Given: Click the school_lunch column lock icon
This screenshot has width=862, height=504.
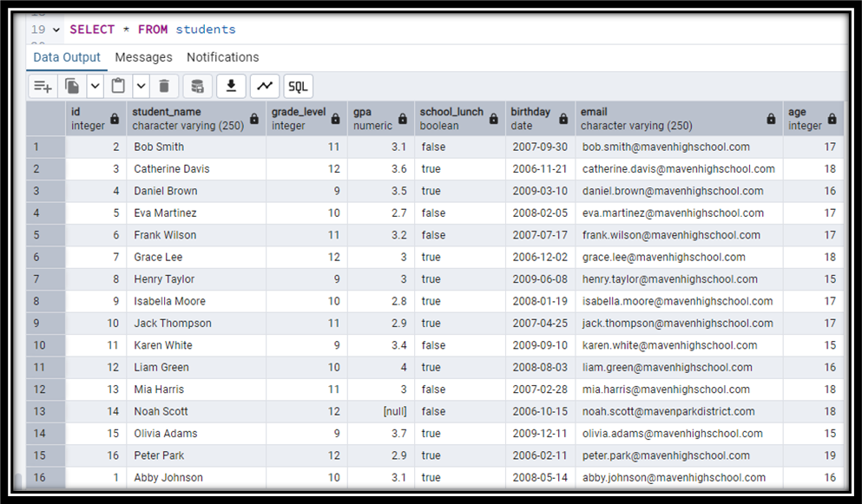Looking at the screenshot, I should [494, 119].
